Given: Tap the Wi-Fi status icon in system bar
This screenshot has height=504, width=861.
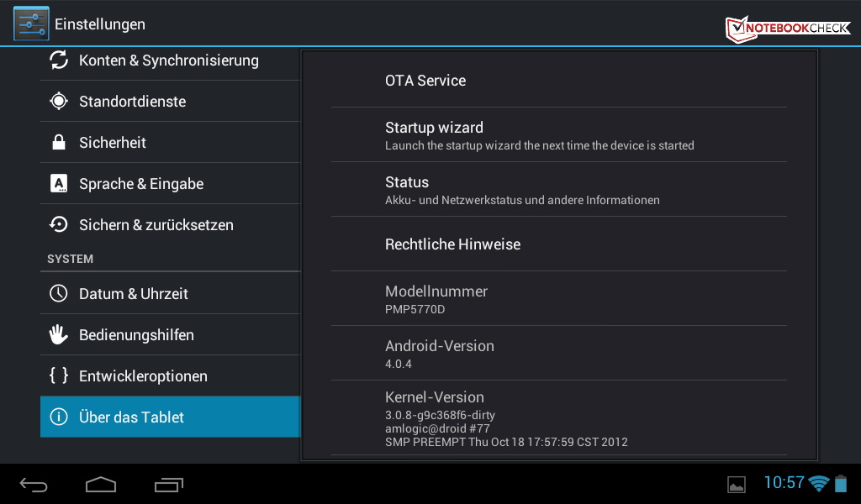Looking at the screenshot, I should pyautogui.click(x=817, y=484).
